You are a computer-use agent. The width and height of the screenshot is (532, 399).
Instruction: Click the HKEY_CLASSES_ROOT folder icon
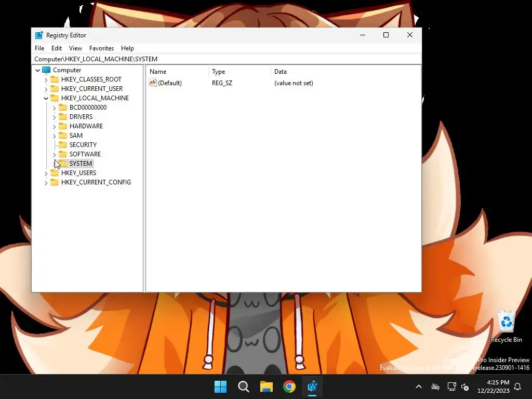pos(54,79)
